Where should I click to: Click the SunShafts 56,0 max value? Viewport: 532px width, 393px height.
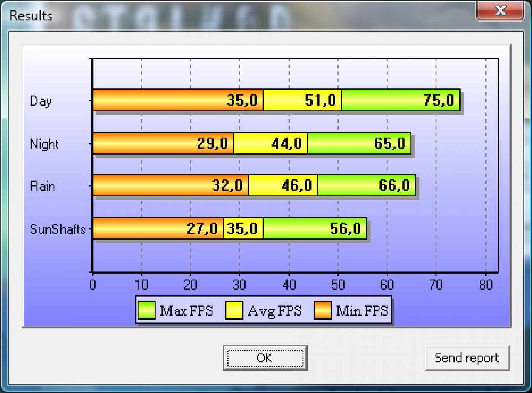click(345, 228)
